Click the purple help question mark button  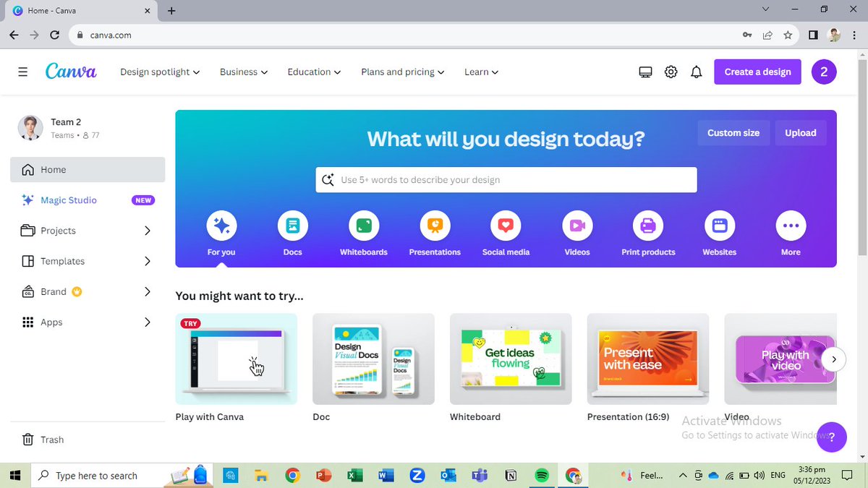pyautogui.click(x=832, y=437)
